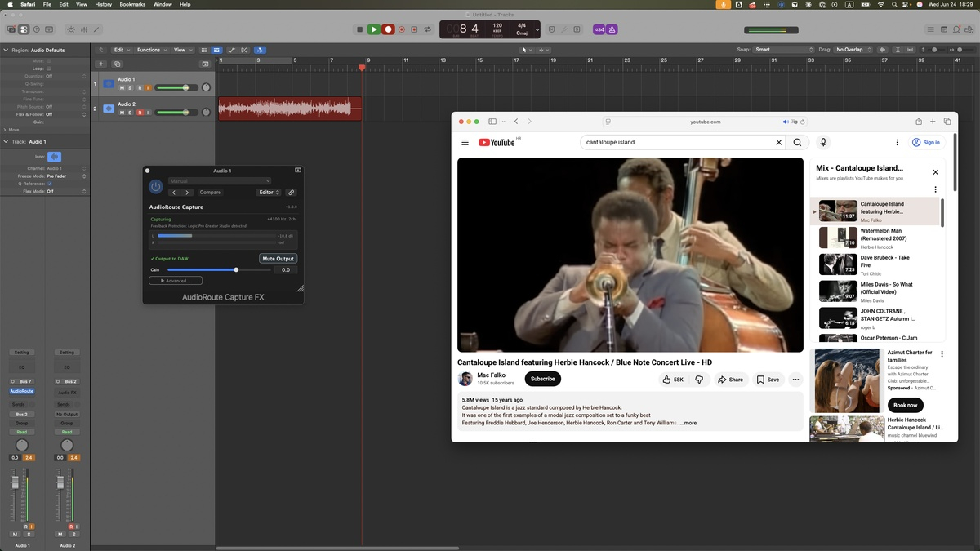Click the Mac Falko channel link

click(x=491, y=375)
